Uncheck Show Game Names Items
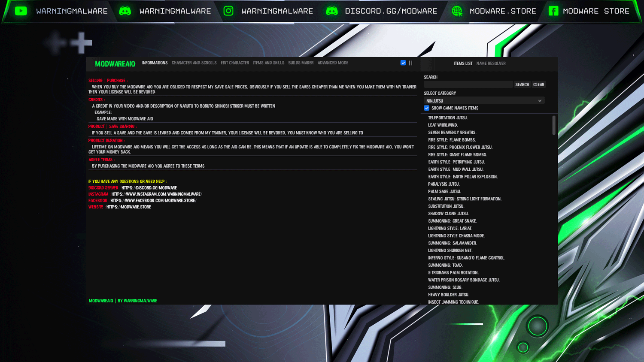This screenshot has height=362, width=644. pos(427,108)
